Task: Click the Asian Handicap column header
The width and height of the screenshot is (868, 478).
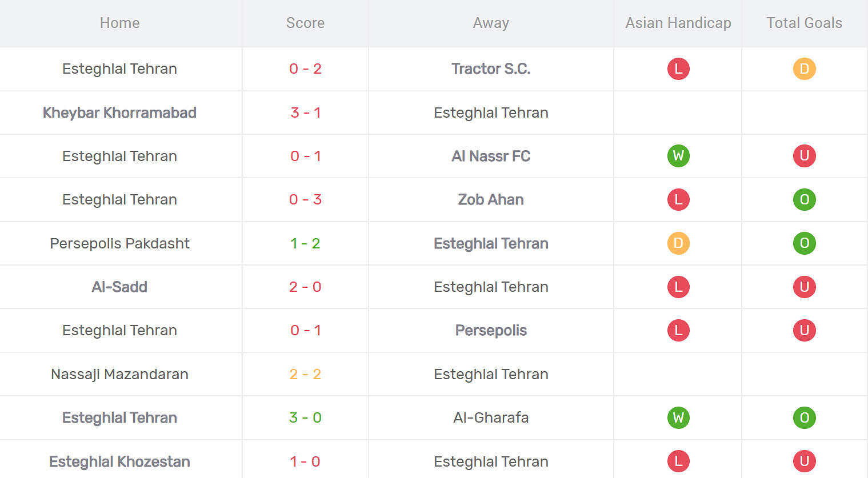Action: 678,23
